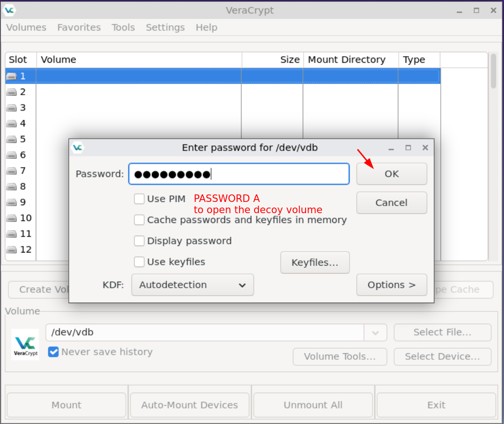Open the KDF Autodetection dropdown
504x424 pixels.
(192, 285)
